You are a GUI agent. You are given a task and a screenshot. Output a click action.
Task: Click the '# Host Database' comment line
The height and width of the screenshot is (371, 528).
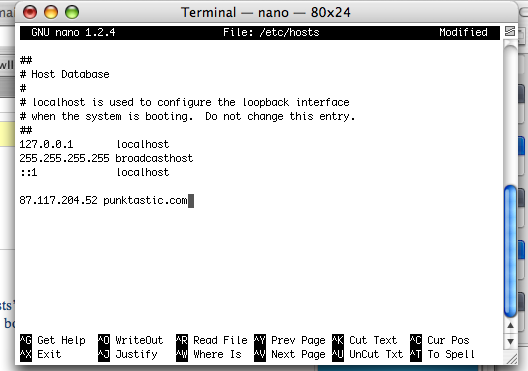[65, 74]
